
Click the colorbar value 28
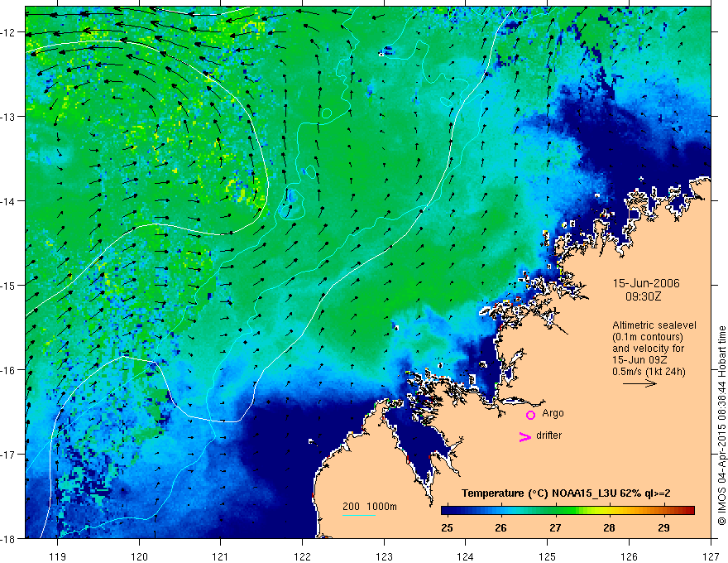[x=609, y=527]
